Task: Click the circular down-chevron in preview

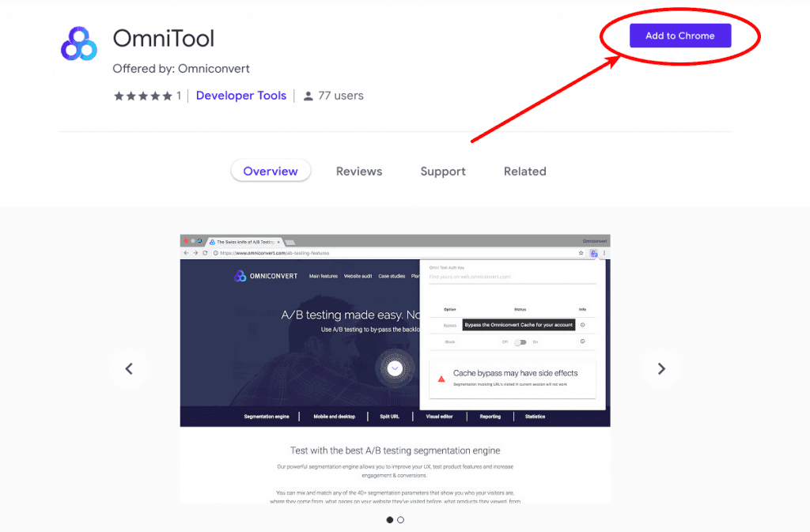Action: [396, 368]
